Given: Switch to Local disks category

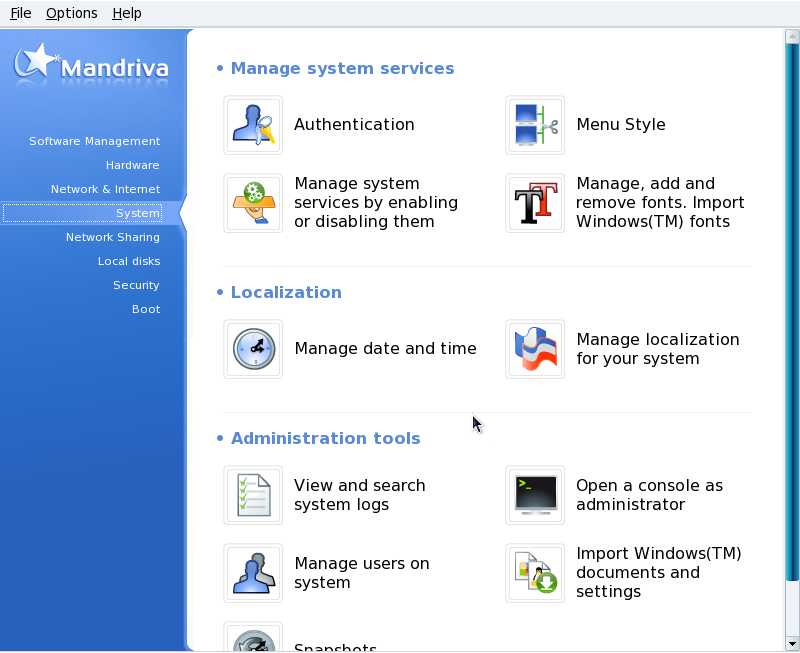Looking at the screenshot, I should click(129, 261).
